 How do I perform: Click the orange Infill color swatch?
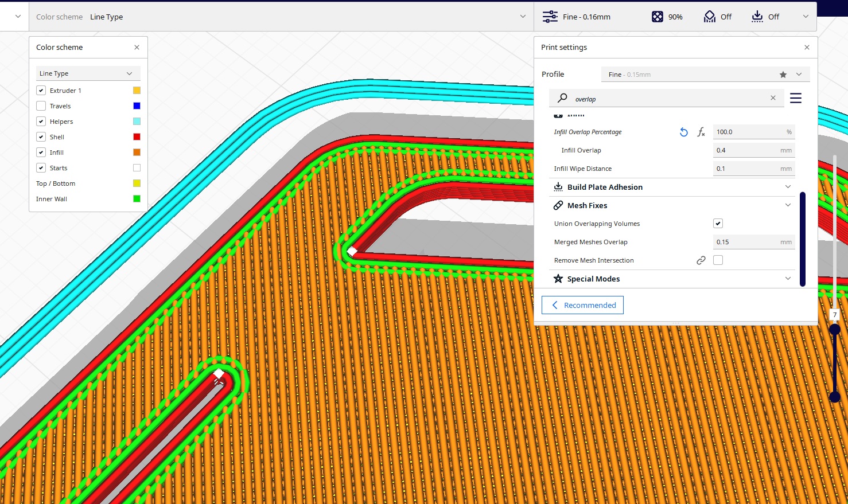[x=136, y=152]
